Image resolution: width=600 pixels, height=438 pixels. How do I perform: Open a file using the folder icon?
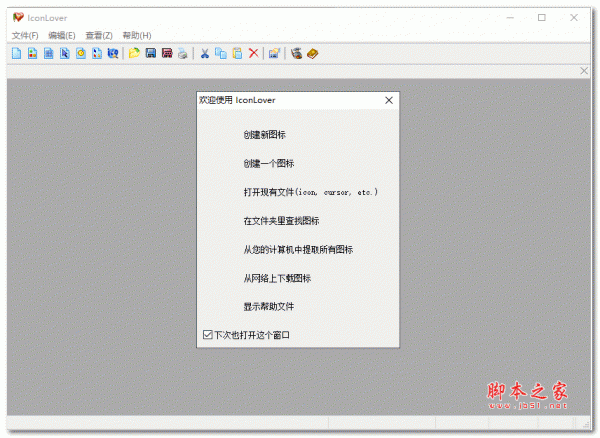[134, 54]
